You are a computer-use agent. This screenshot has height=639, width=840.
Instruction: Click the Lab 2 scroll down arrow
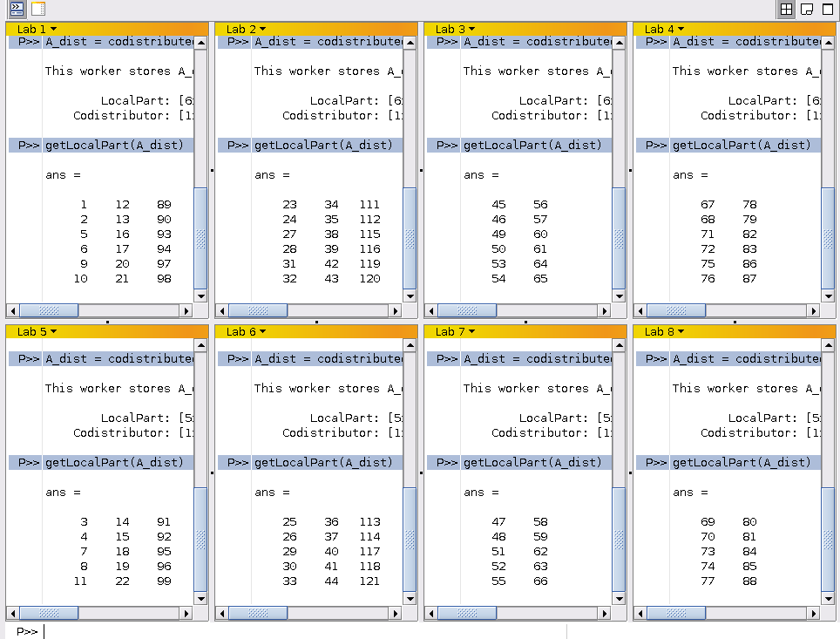pyautogui.click(x=410, y=296)
